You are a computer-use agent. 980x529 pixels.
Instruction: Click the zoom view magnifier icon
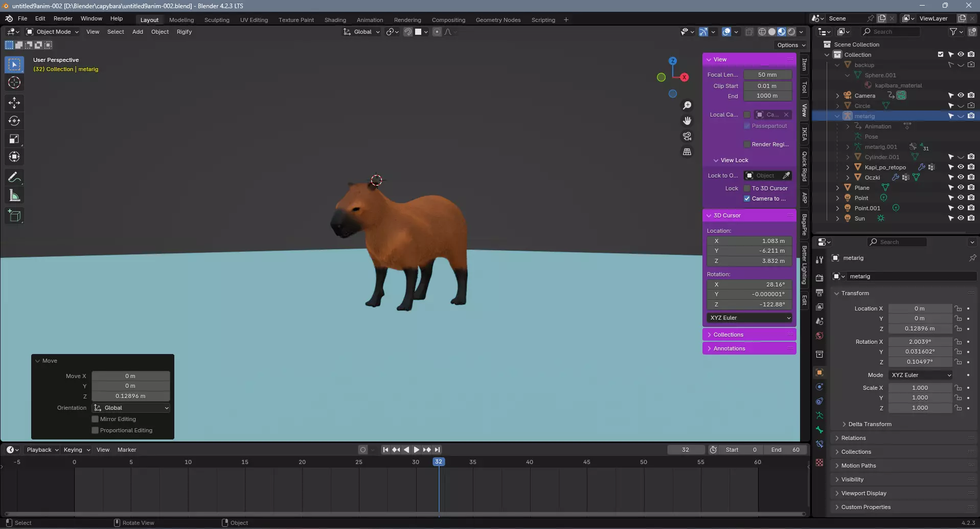click(x=687, y=105)
